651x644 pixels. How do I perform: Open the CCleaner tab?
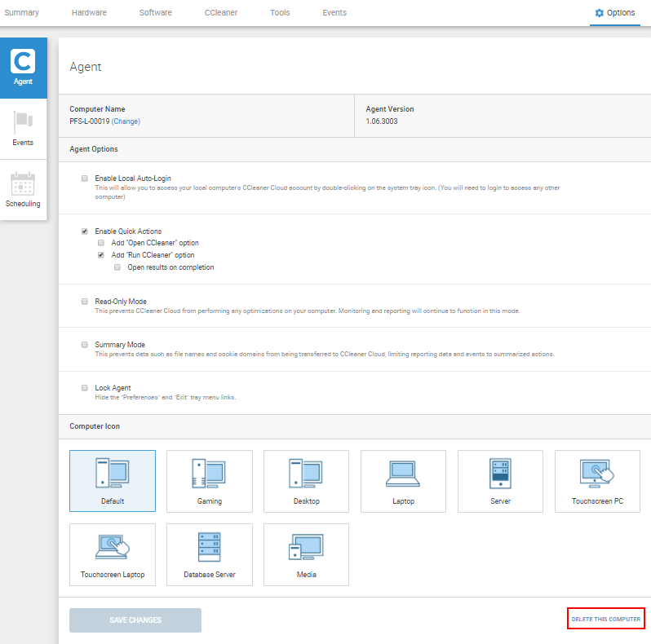[220, 13]
